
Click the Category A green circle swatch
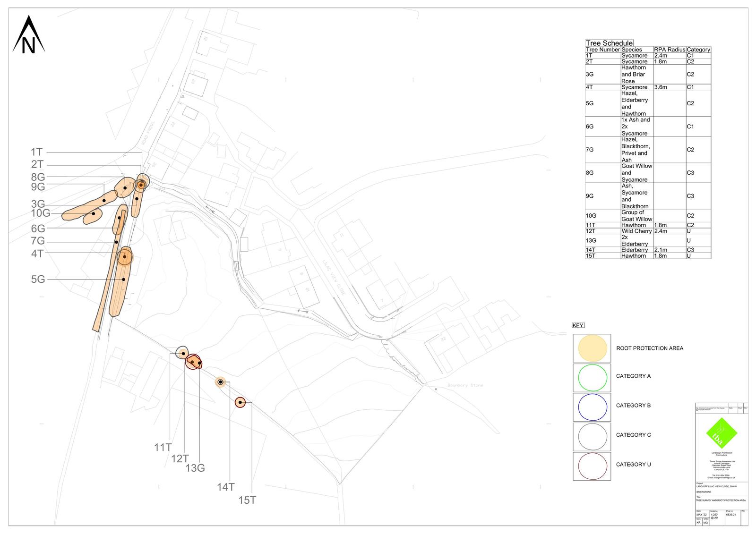(x=592, y=377)
